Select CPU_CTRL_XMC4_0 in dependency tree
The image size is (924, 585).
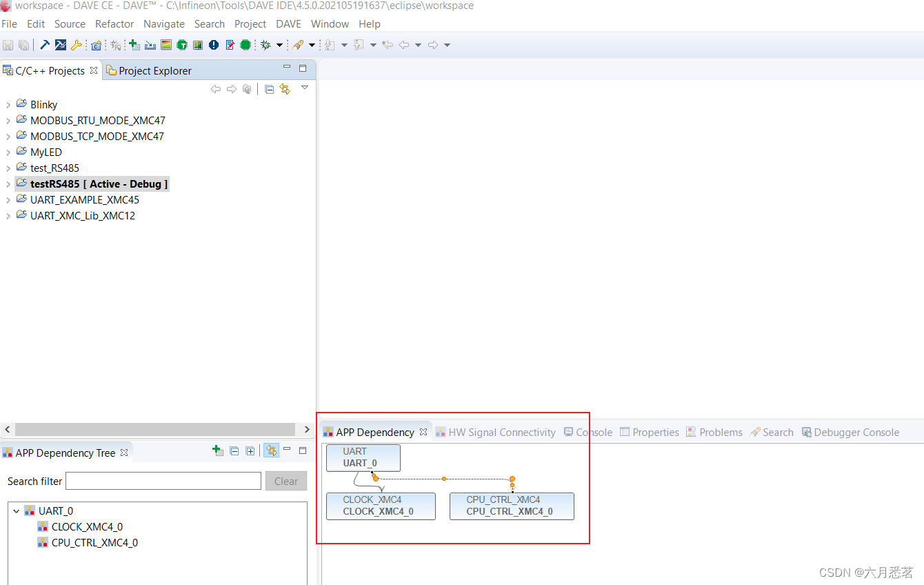click(x=94, y=543)
